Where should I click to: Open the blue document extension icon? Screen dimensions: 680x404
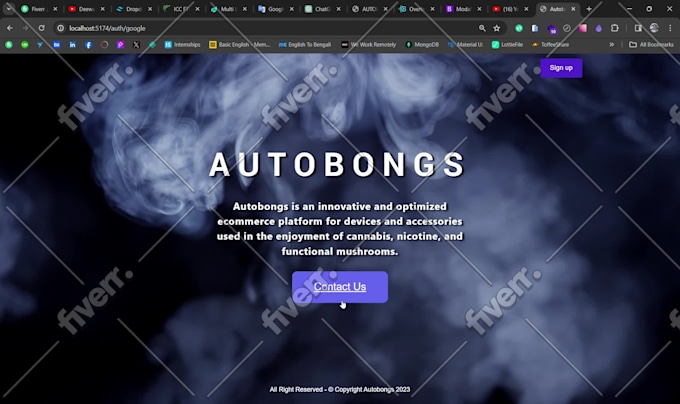[x=535, y=28]
